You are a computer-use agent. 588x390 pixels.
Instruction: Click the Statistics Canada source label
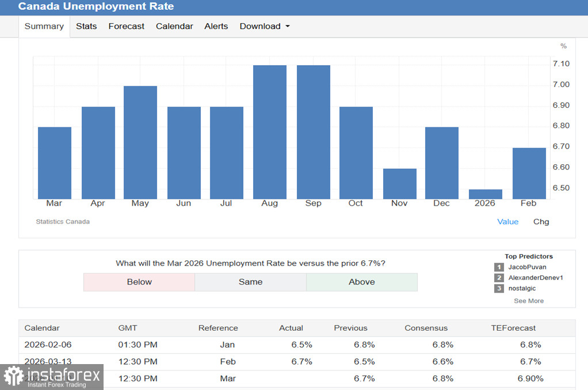coord(63,222)
